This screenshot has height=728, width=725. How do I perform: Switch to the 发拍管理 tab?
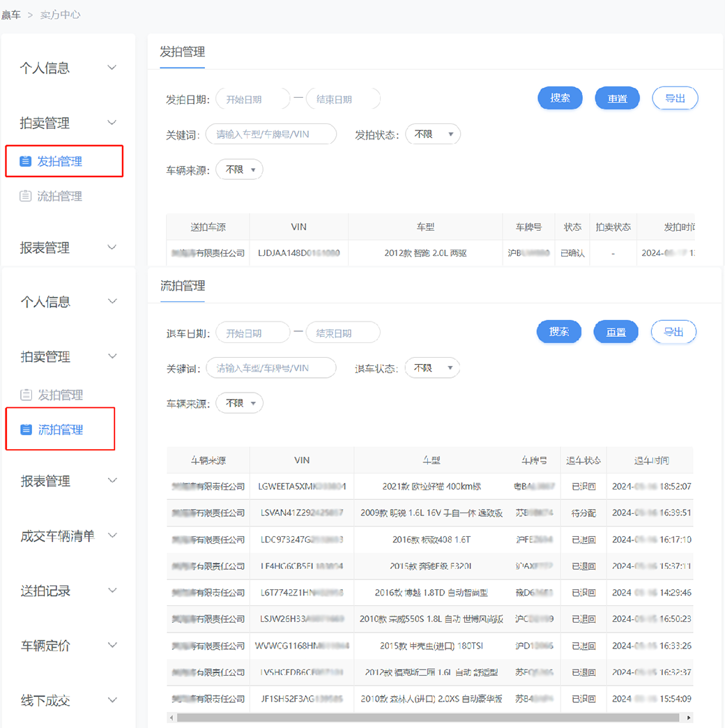(x=182, y=52)
